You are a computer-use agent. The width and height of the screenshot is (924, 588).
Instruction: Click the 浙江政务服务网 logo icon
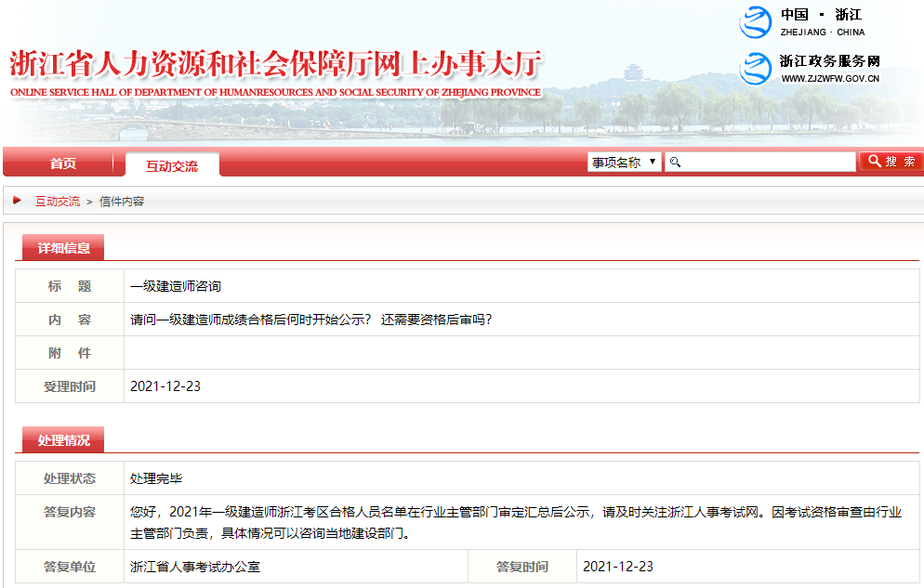tap(755, 68)
